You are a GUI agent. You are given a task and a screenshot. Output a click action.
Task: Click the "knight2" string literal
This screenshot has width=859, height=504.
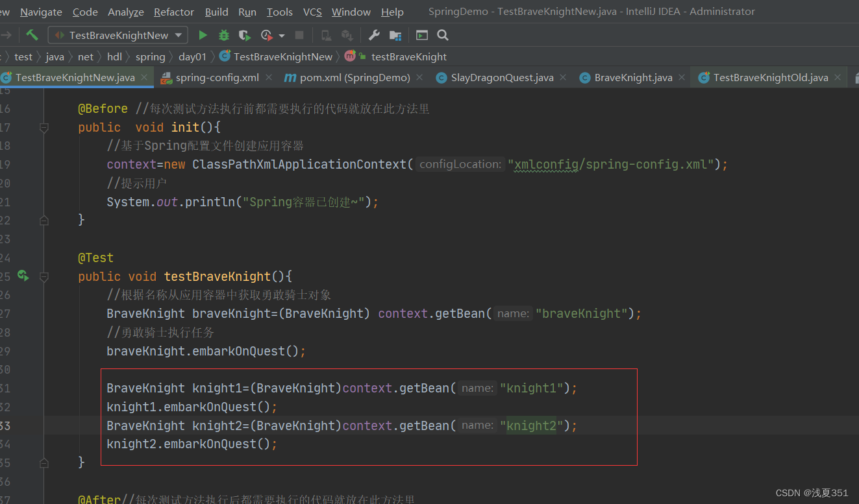click(x=531, y=426)
